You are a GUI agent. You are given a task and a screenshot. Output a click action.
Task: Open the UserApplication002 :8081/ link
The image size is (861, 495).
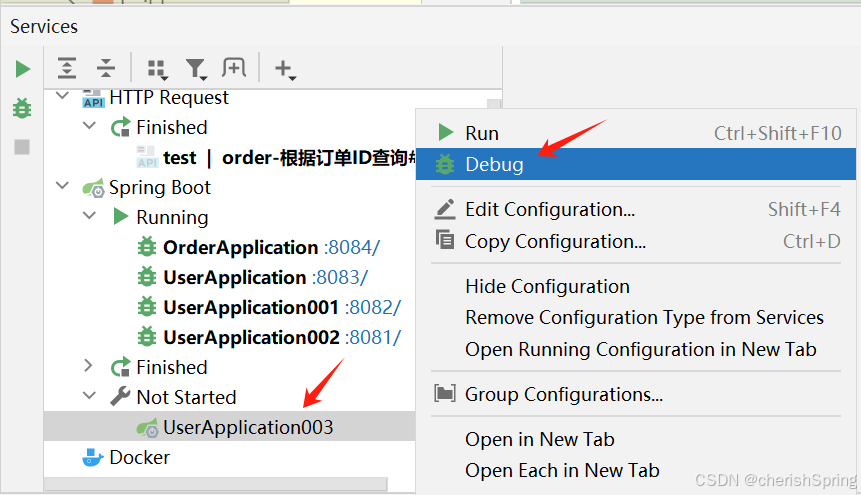tap(373, 337)
